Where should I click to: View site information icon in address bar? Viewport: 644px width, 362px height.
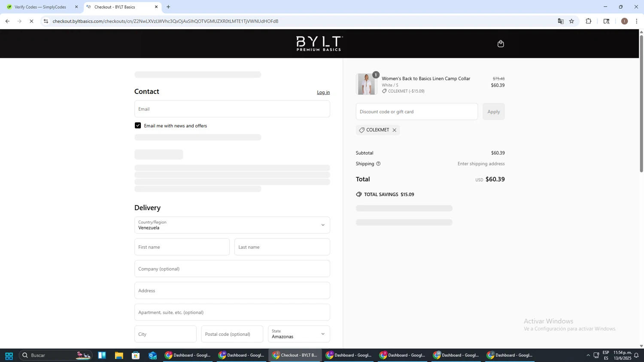click(x=46, y=21)
